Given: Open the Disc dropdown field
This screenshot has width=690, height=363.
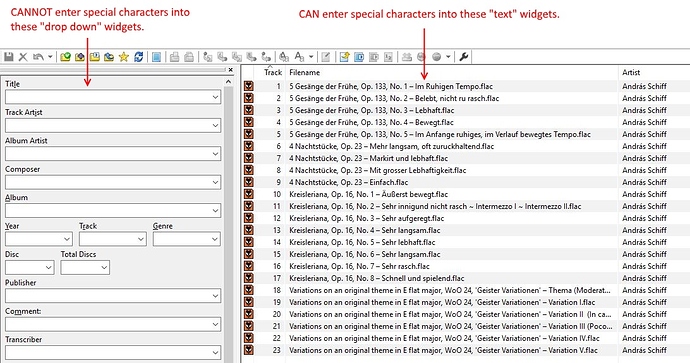Looking at the screenshot, I should point(29,267).
